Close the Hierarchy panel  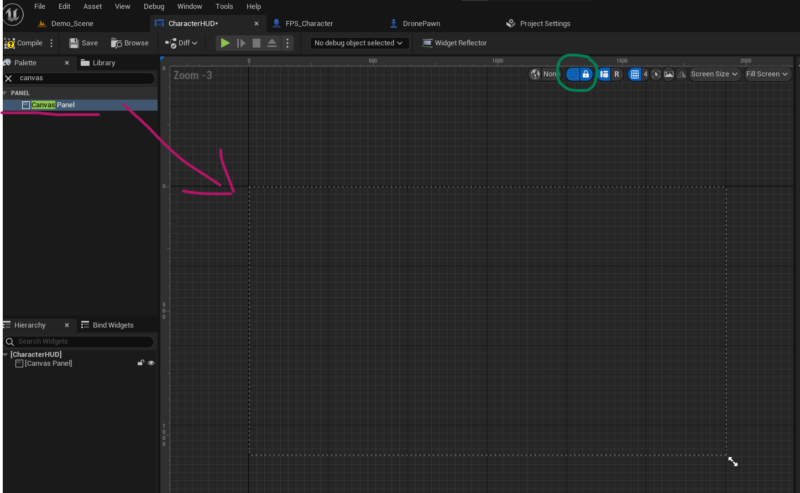pos(67,325)
